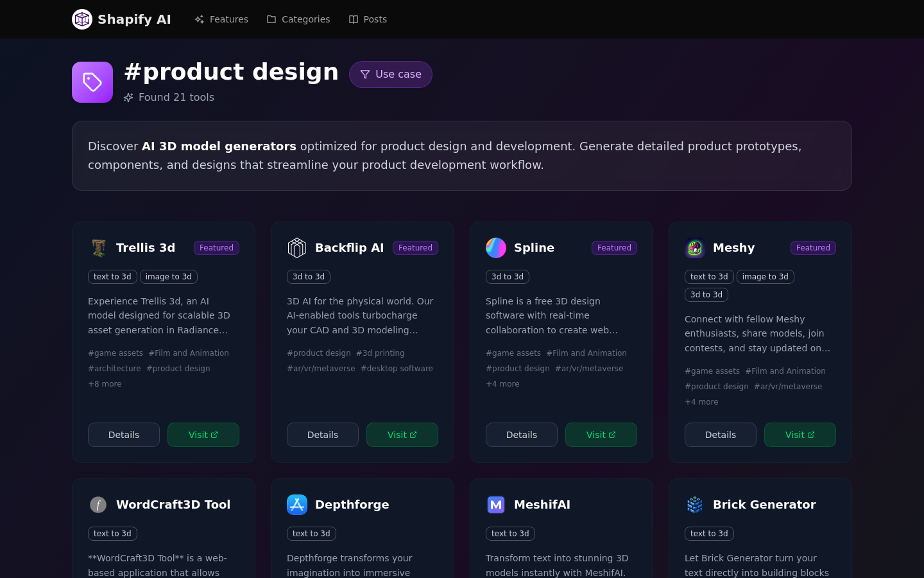The image size is (924, 578).
Task: Click #Film and Animation hashtag on Spline
Action: click(x=586, y=353)
